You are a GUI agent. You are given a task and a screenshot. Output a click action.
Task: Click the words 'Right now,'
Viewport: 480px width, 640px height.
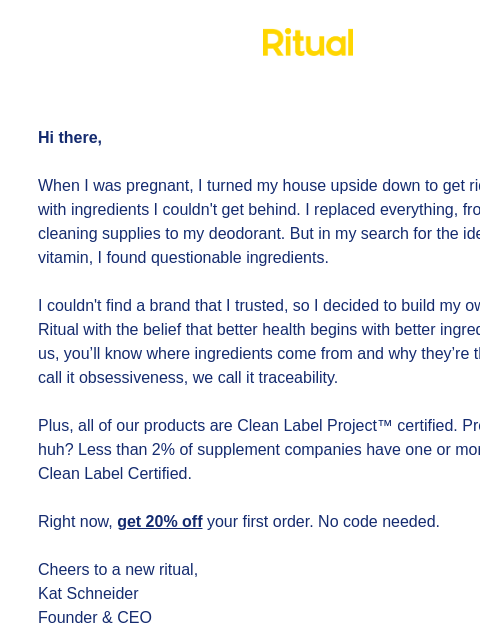coord(75,522)
